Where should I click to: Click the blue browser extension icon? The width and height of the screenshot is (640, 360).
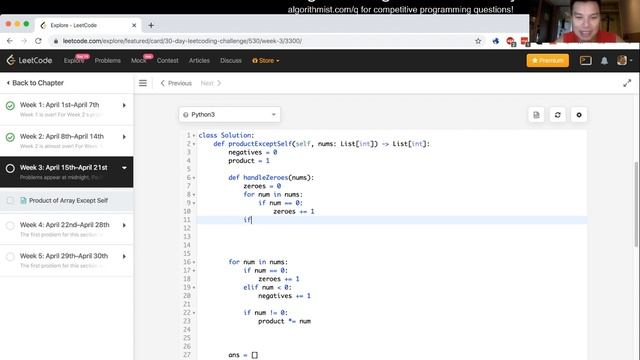click(496, 41)
